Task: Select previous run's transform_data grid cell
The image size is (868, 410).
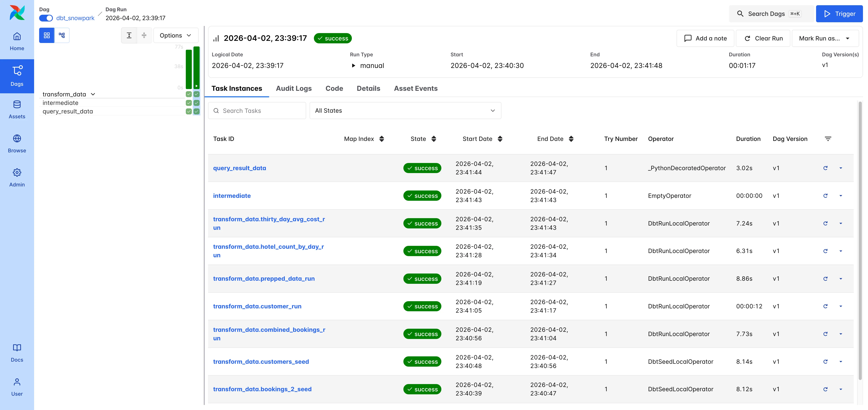Action: click(x=189, y=94)
